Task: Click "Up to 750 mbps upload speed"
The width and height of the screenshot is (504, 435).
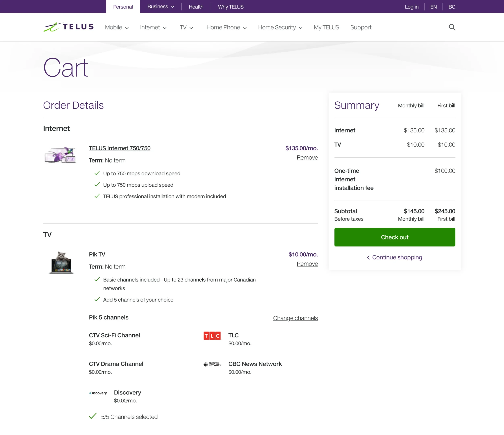Action: pos(138,185)
